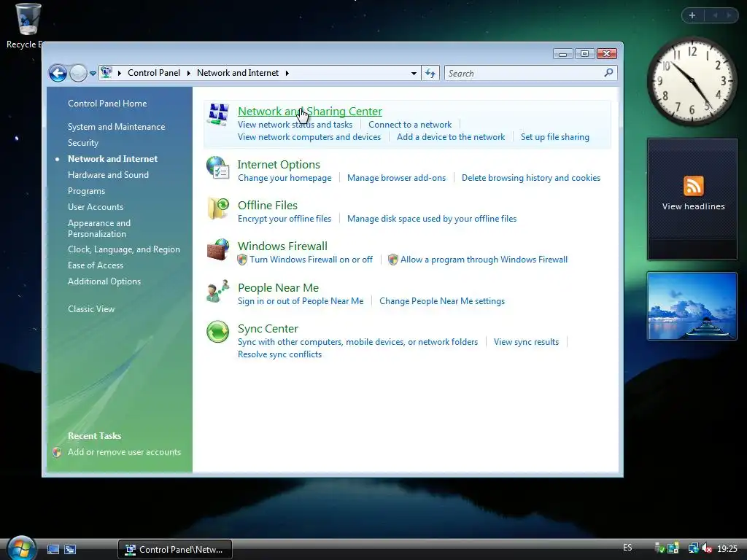Select User Accounts category
The height and width of the screenshot is (560, 747).
coord(96,207)
